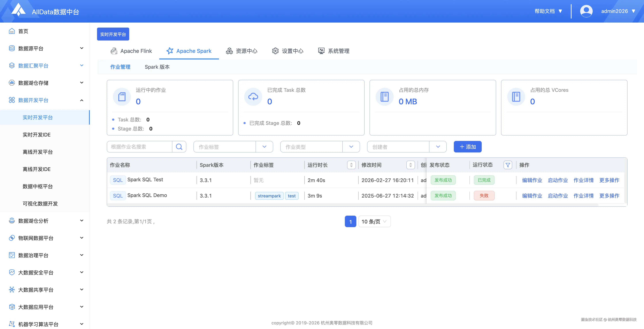Select the 作业管理 sub-tab
The height and width of the screenshot is (329, 644).
(120, 67)
